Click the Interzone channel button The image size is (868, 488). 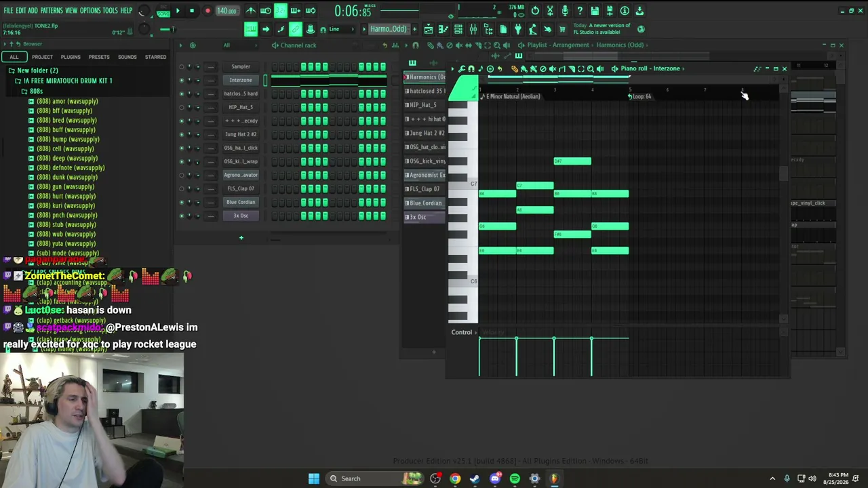coord(241,80)
